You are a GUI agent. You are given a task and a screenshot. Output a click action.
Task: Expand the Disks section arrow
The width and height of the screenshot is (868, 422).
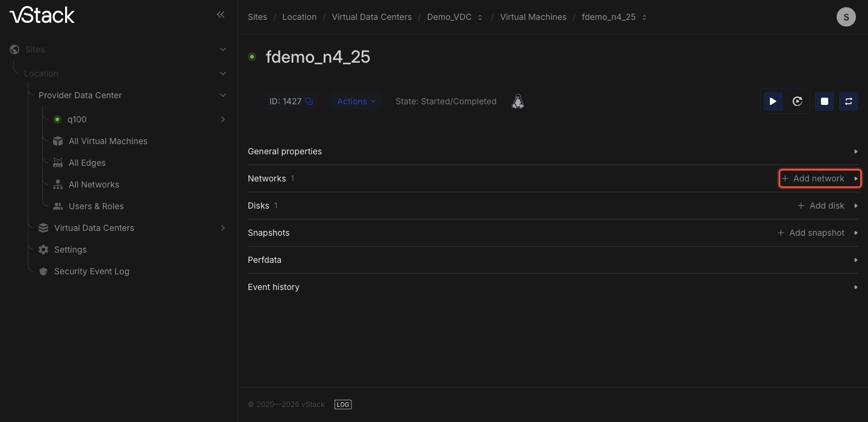[856, 206]
